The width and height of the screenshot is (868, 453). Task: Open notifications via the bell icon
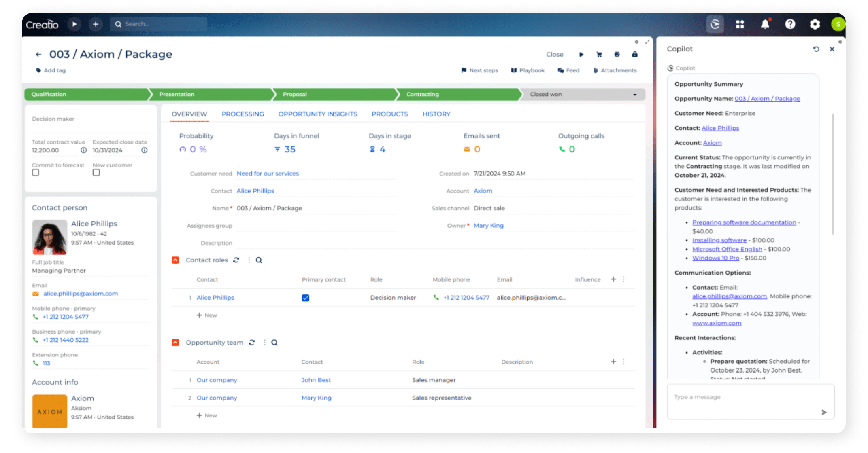click(x=765, y=24)
